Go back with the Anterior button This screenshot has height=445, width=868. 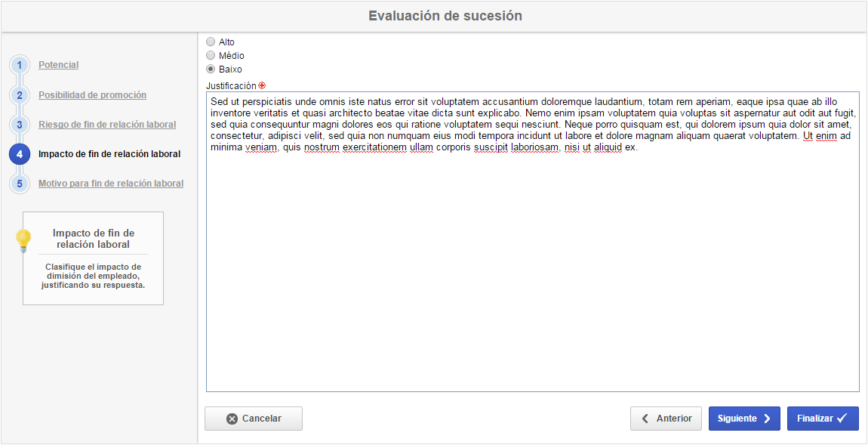(x=666, y=419)
